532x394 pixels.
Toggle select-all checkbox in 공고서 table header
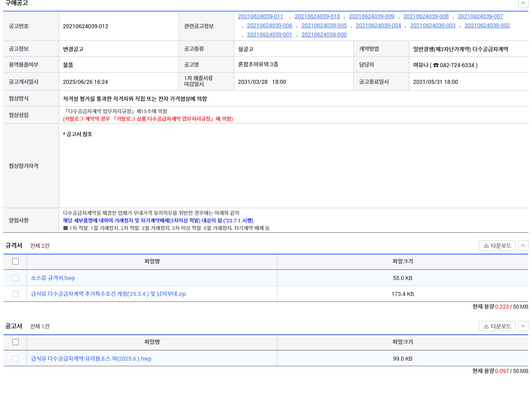[15, 342]
